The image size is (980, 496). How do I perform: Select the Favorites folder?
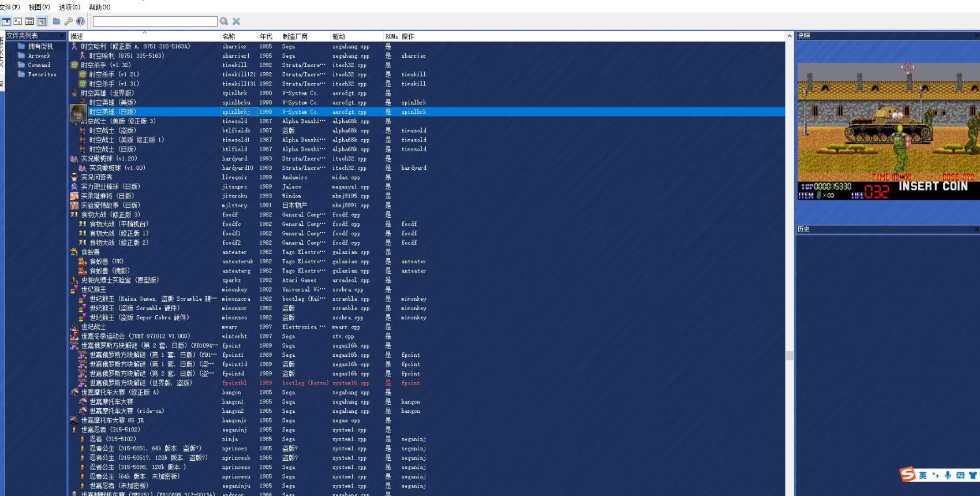point(42,74)
